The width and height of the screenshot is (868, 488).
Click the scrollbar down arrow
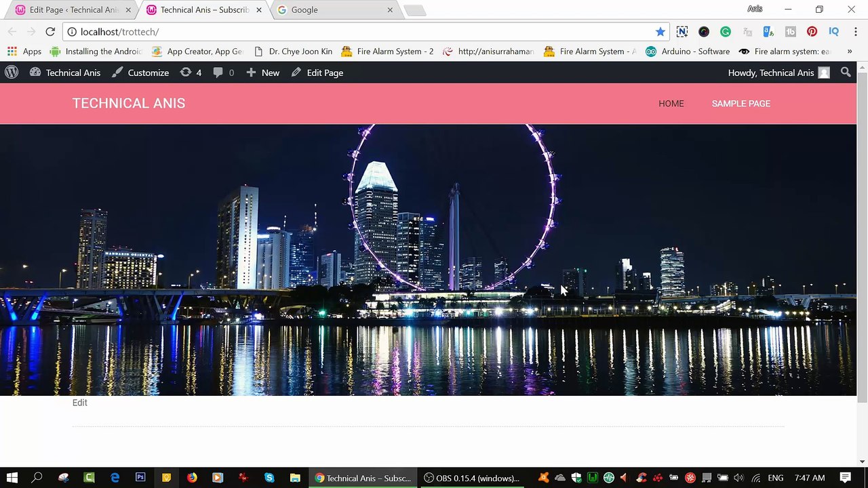coord(863,462)
